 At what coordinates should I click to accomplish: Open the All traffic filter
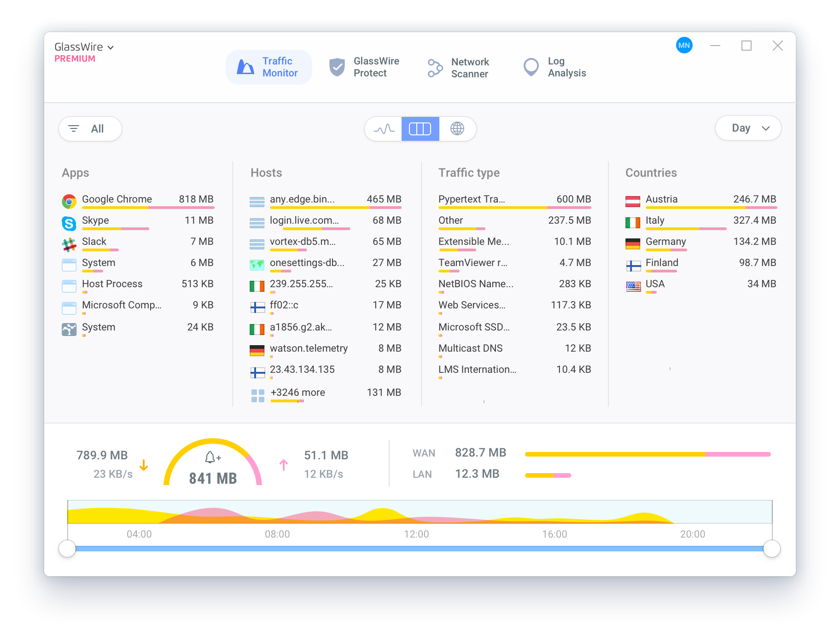pyautogui.click(x=90, y=129)
